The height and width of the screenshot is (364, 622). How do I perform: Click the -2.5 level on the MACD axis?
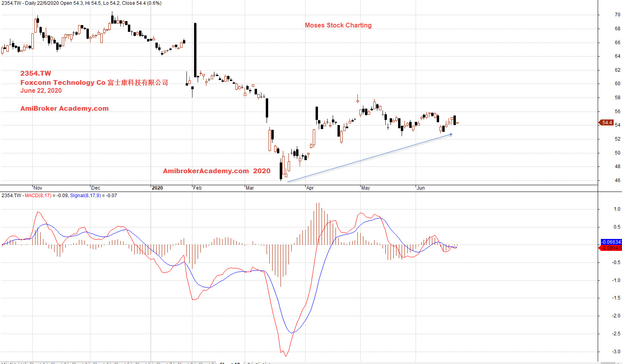click(x=616, y=334)
